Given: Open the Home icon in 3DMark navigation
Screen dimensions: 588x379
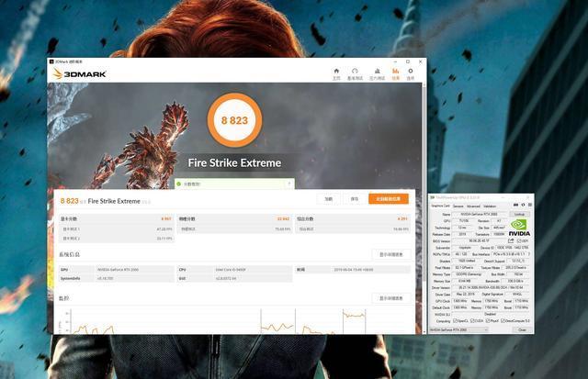Looking at the screenshot, I should pos(336,71).
